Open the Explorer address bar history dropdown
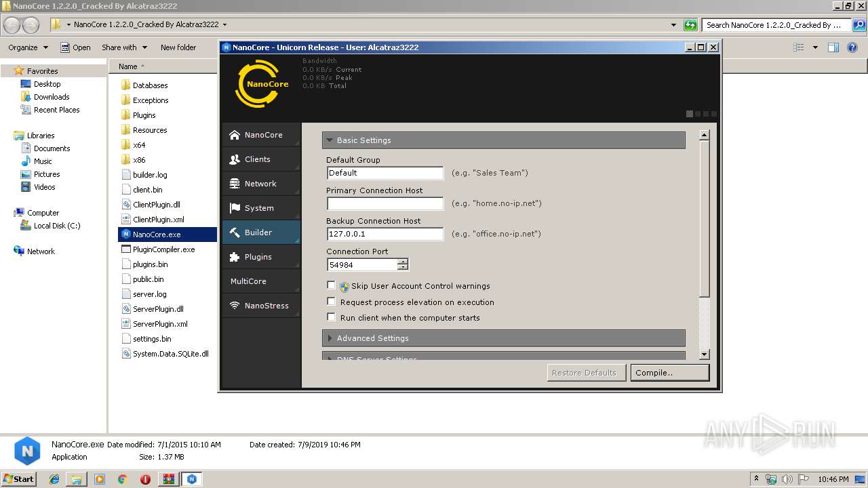868x488 pixels. coord(673,25)
